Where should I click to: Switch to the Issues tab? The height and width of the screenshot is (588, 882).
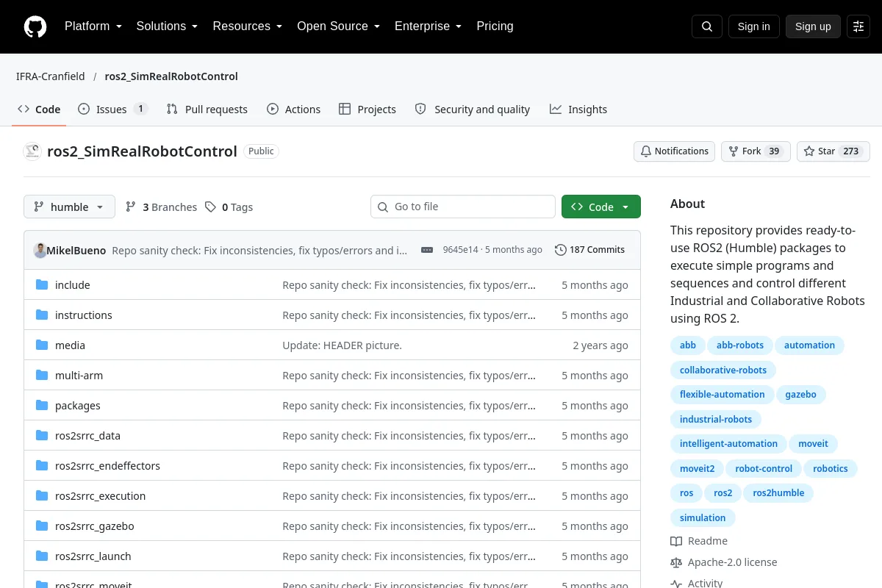click(113, 109)
